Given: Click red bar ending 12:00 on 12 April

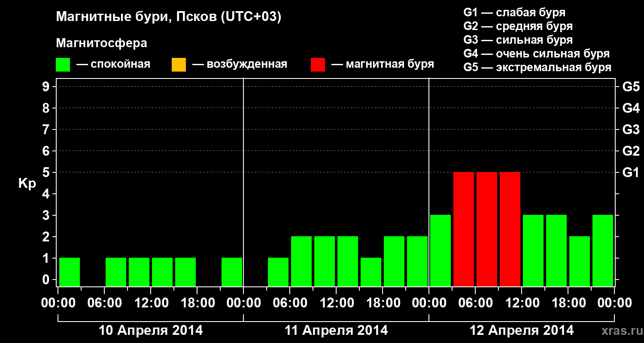Looking at the screenshot, I should coord(510,229).
